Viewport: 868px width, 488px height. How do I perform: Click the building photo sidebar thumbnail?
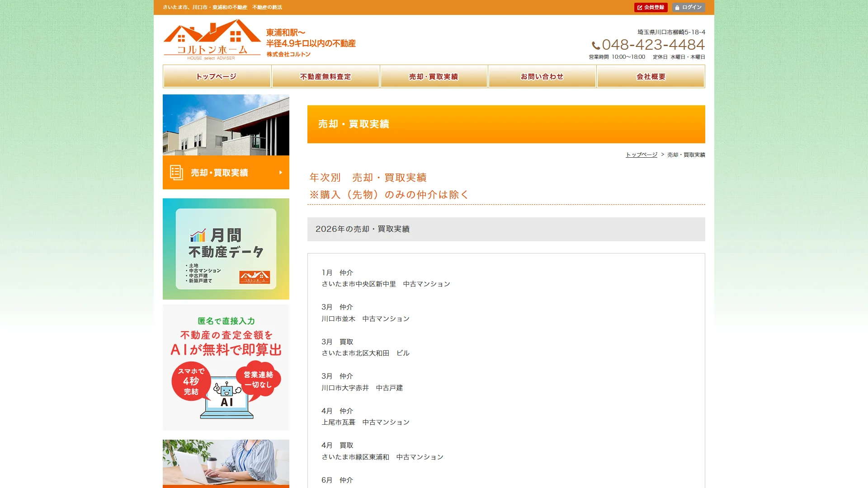[x=226, y=125]
